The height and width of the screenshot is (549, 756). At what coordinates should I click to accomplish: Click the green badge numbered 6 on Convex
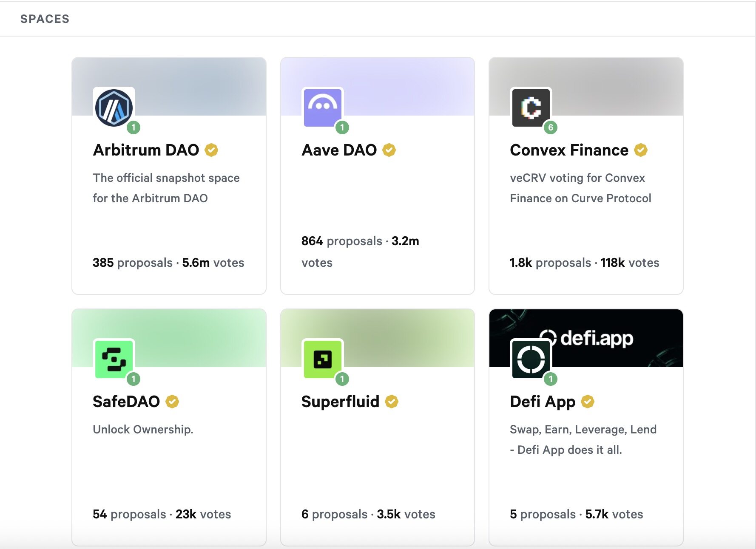tap(551, 127)
